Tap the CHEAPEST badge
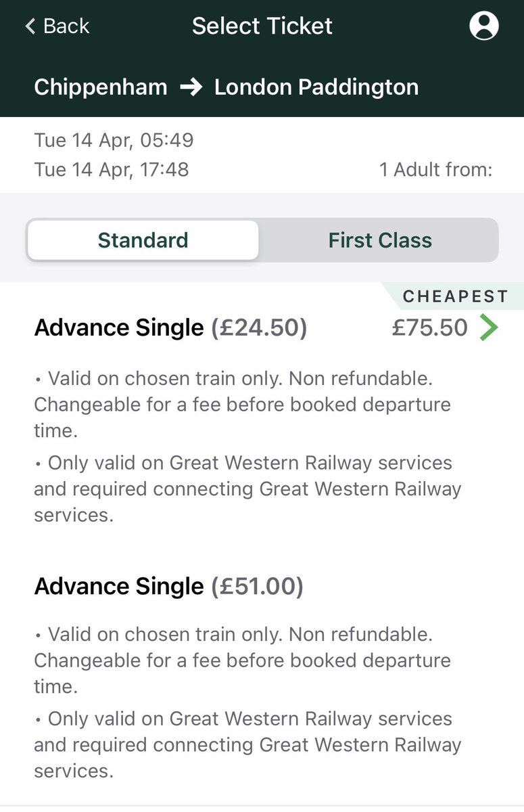 coord(455,296)
